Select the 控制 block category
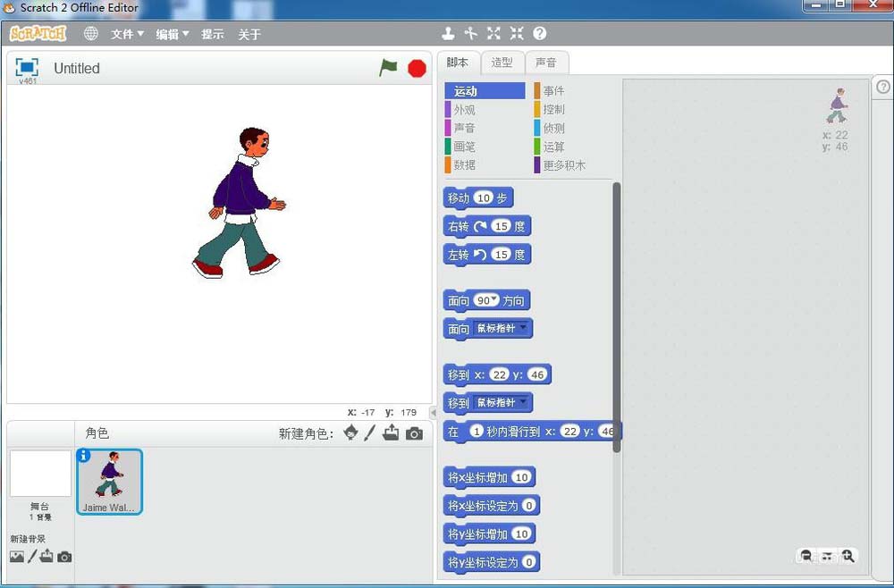The height and width of the screenshot is (588, 894). [x=553, y=110]
